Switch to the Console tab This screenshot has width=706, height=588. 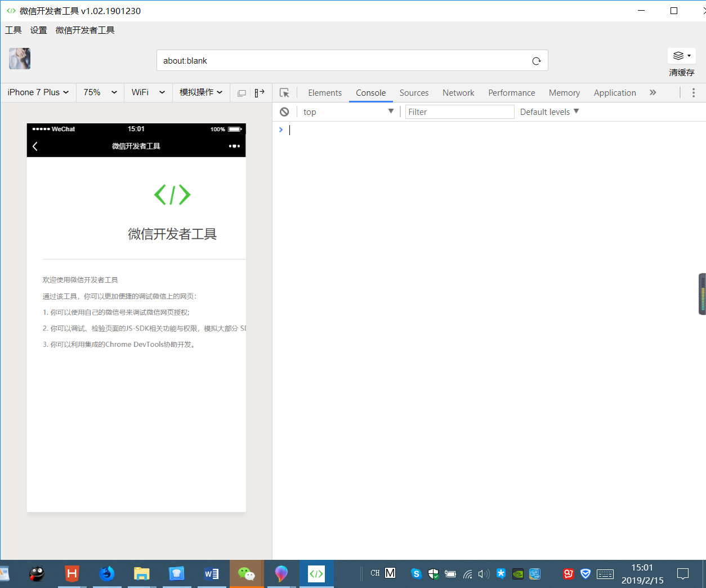click(371, 93)
